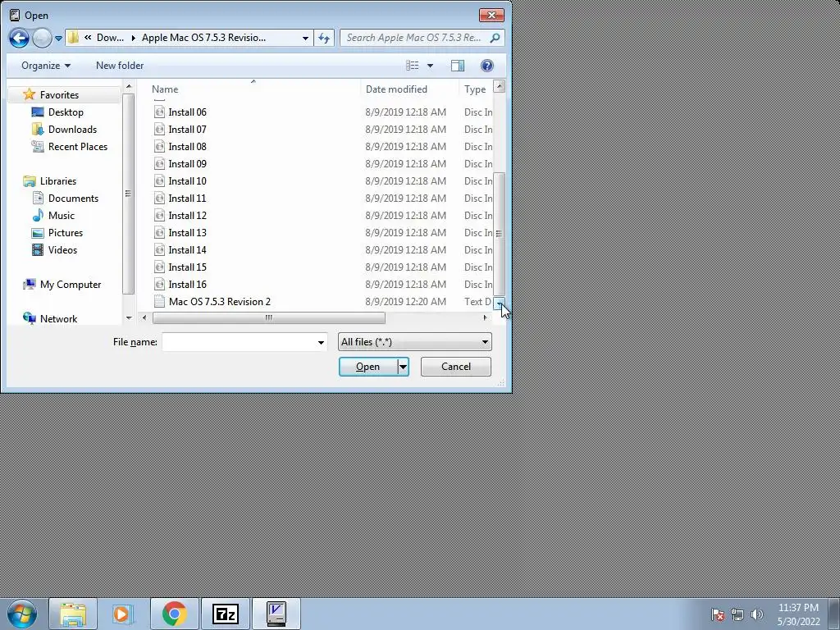840x630 pixels.
Task: Open 7-Zip from the taskbar
Action: pyautogui.click(x=225, y=614)
